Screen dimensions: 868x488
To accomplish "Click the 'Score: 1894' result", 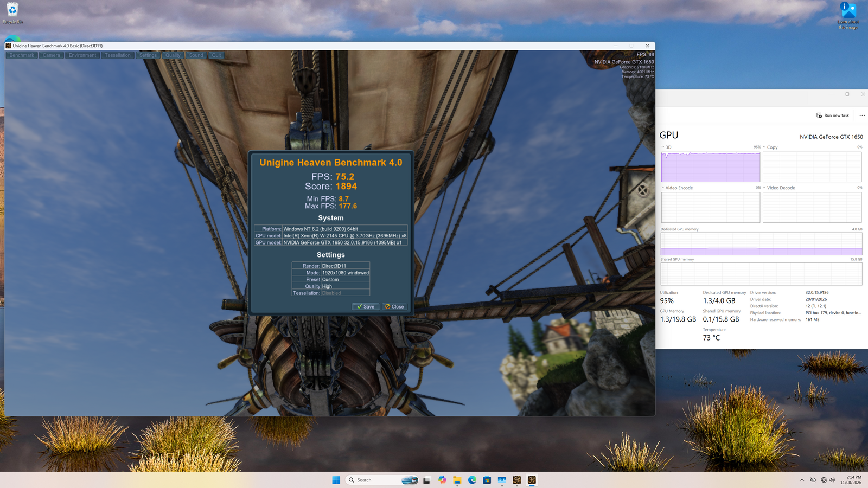I will pyautogui.click(x=331, y=187).
